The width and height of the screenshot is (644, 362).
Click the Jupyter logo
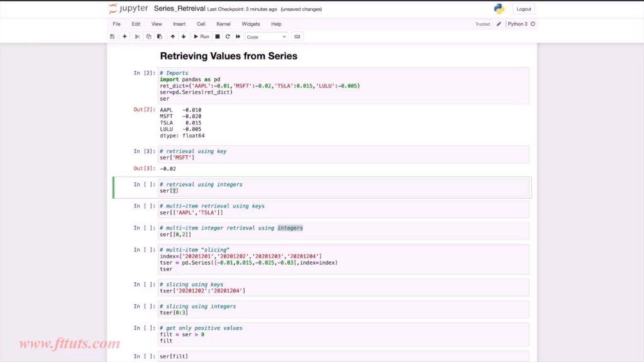point(128,8)
